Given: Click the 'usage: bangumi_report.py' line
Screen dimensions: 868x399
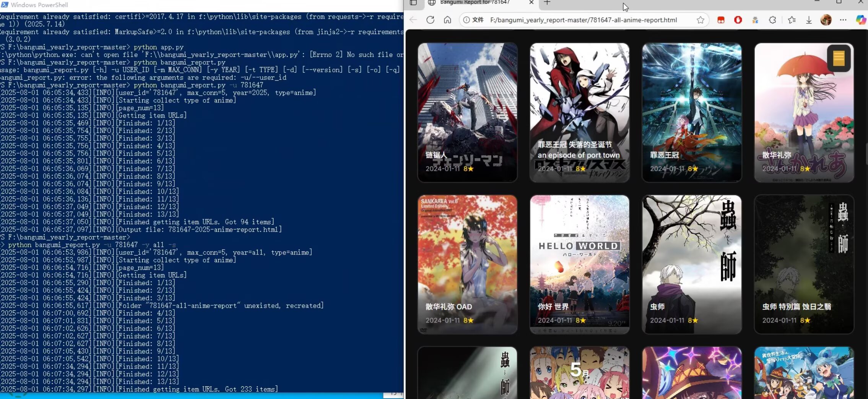Looking at the screenshot, I should [x=200, y=70].
